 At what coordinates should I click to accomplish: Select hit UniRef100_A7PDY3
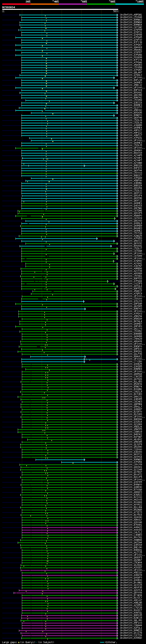pos(131,314)
